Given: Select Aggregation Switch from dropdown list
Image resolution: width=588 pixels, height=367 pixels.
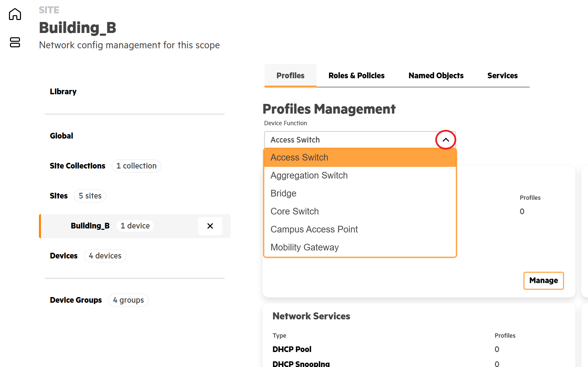Looking at the screenshot, I should (309, 176).
